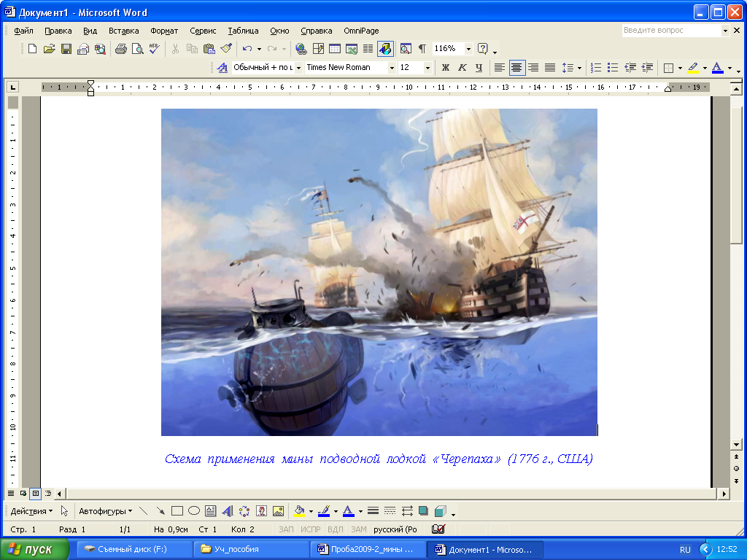Toggle italic formatting (К)
Screen dimensions: 747x560
click(462, 68)
